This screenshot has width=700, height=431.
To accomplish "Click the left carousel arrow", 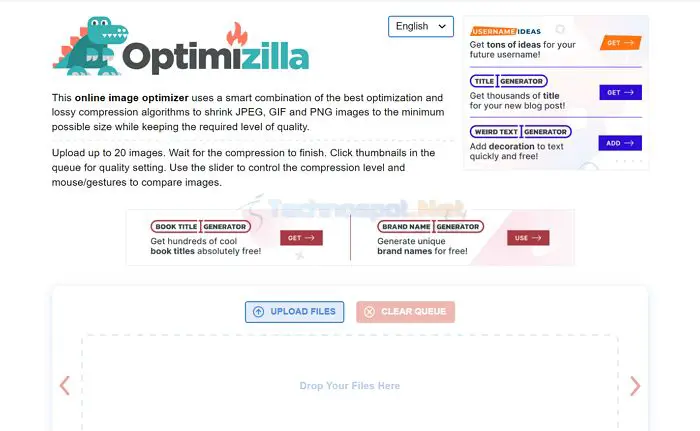I will click(65, 386).
